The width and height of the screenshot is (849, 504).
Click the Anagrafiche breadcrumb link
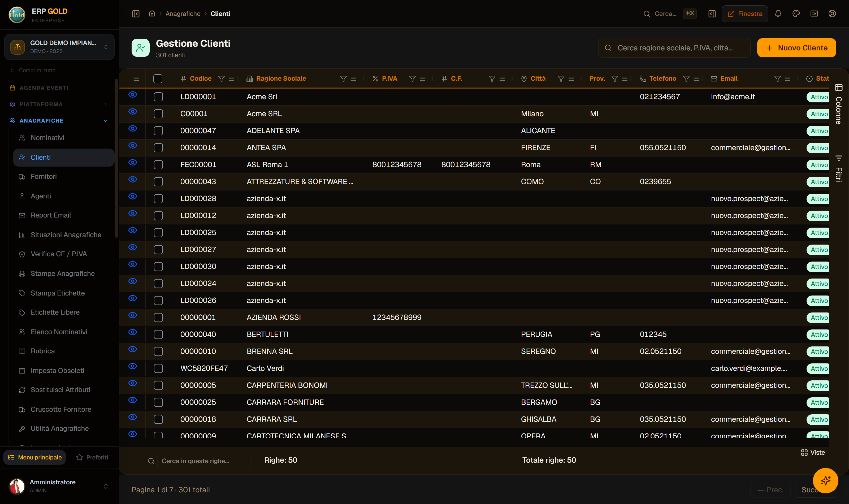pos(183,14)
